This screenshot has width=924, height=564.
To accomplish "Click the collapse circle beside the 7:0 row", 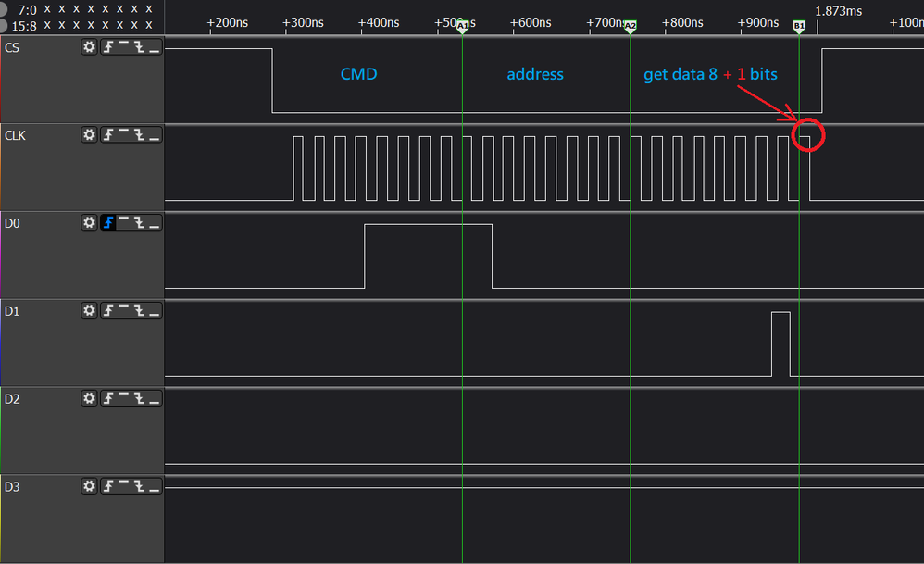I will click(x=5, y=8).
